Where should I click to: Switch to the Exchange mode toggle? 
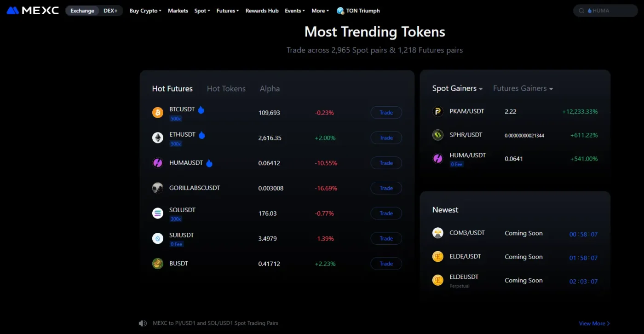click(x=82, y=11)
